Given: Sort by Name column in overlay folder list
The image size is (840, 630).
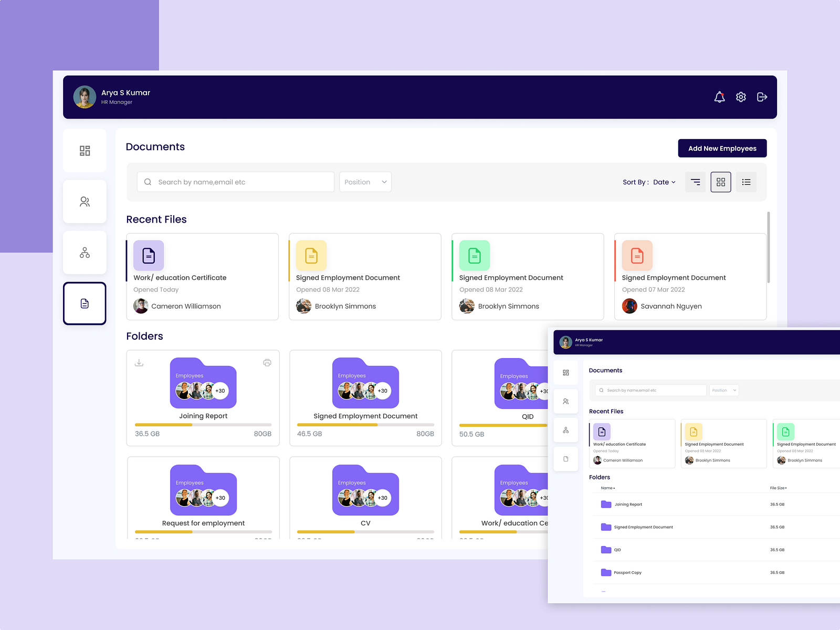Looking at the screenshot, I should coord(608,488).
